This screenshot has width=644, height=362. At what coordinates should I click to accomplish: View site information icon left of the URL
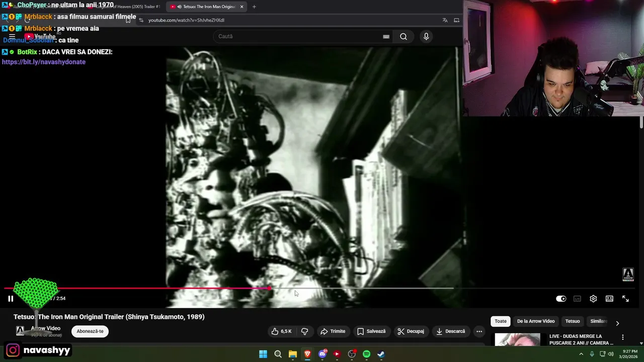coord(141,20)
